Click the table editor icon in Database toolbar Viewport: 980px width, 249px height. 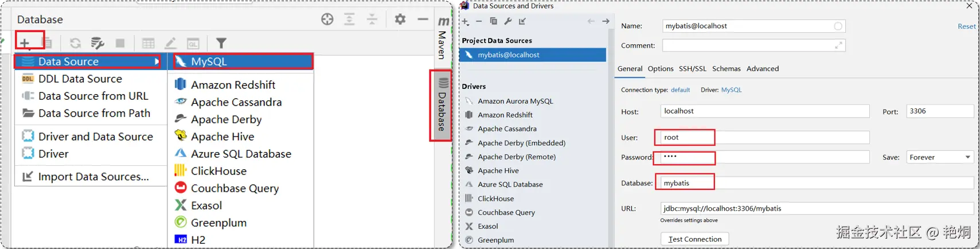click(x=148, y=43)
